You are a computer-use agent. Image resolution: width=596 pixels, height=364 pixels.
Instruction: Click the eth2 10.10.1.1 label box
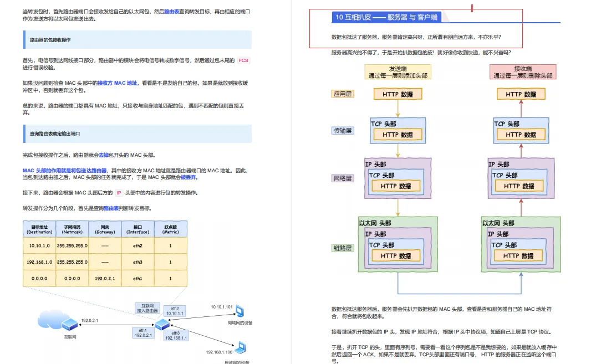[175, 311]
